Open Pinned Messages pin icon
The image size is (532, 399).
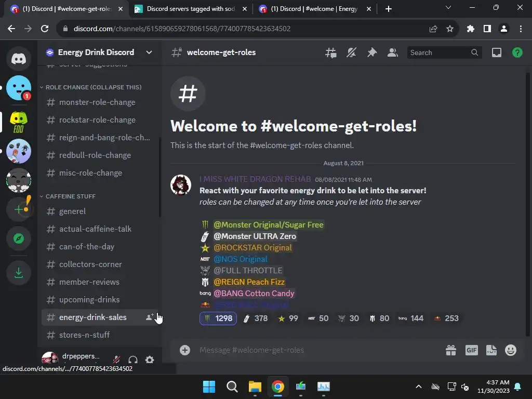pyautogui.click(x=372, y=52)
